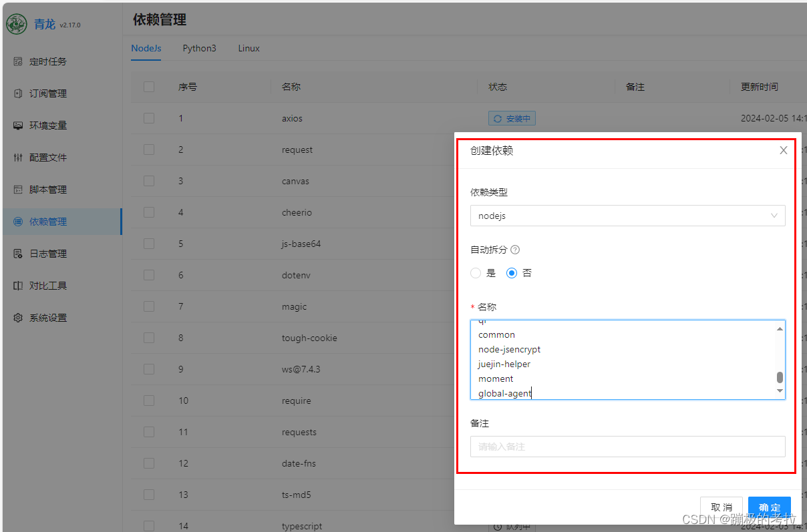This screenshot has width=807, height=532.
Task: Tick the checkbox for the ts-md5 row
Action: click(149, 495)
